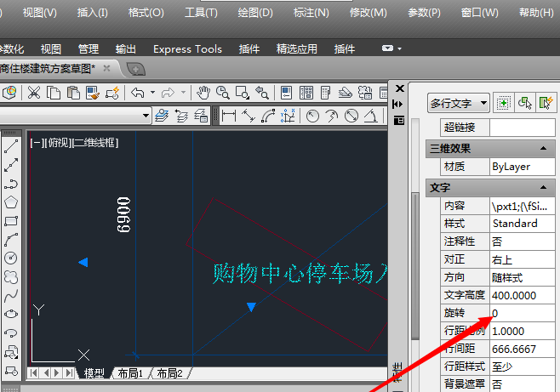Select the Pan hand tool

pyautogui.click(x=203, y=93)
